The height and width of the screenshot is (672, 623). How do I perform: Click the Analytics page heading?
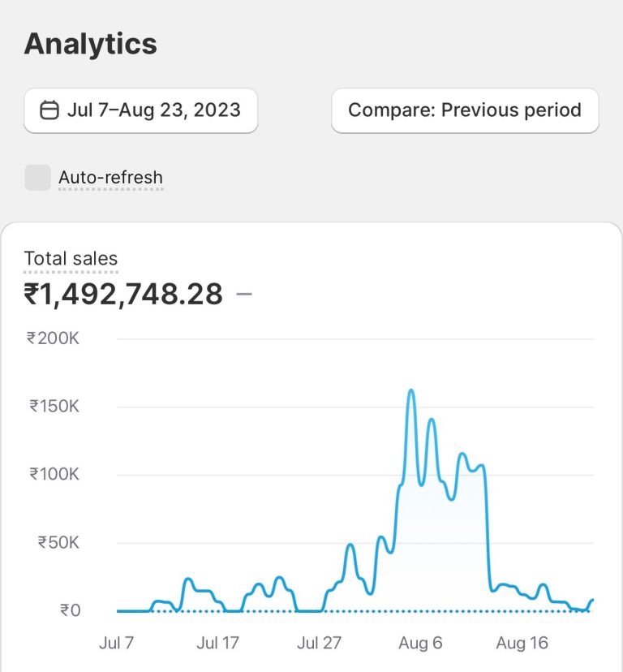click(91, 44)
